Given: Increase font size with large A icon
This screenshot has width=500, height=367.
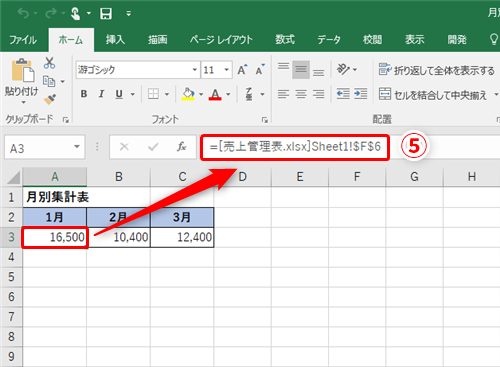Looking at the screenshot, I should (x=242, y=70).
